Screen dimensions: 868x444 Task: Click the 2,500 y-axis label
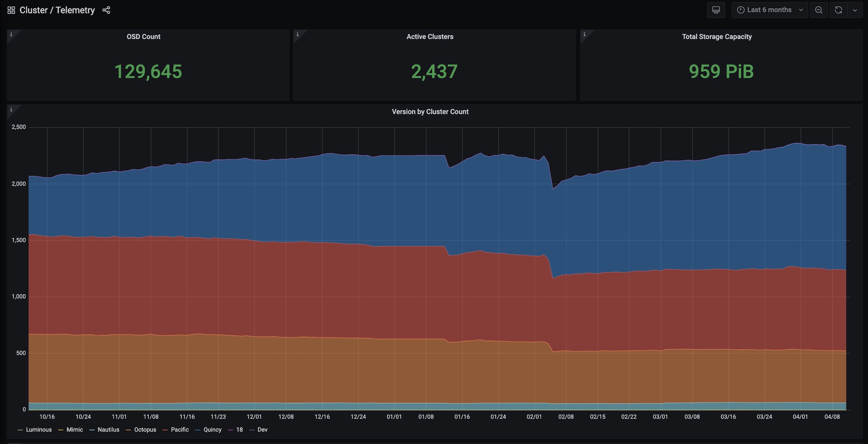click(19, 127)
